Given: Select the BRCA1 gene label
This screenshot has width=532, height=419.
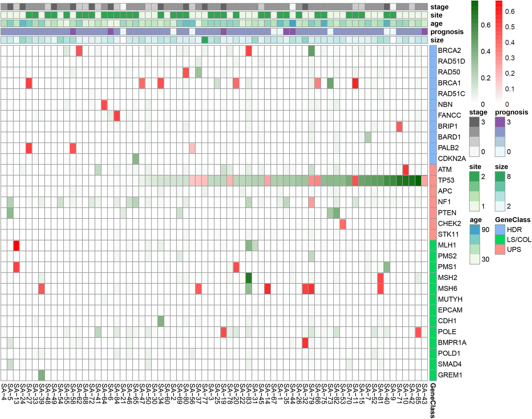Looking at the screenshot, I should pos(449,83).
